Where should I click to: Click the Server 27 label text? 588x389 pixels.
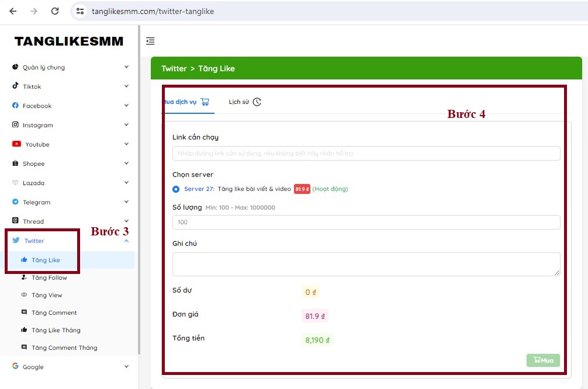[199, 189]
